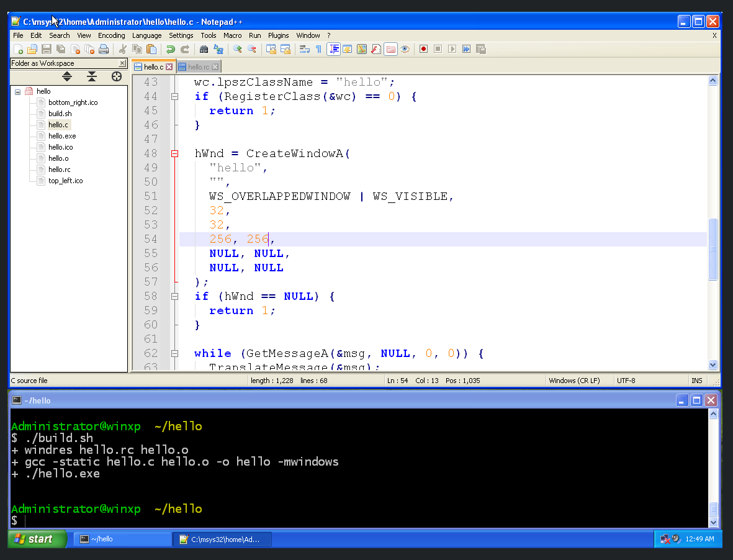Collapse the while loop fold at line 62
The width and height of the screenshot is (733, 560).
coord(175,353)
